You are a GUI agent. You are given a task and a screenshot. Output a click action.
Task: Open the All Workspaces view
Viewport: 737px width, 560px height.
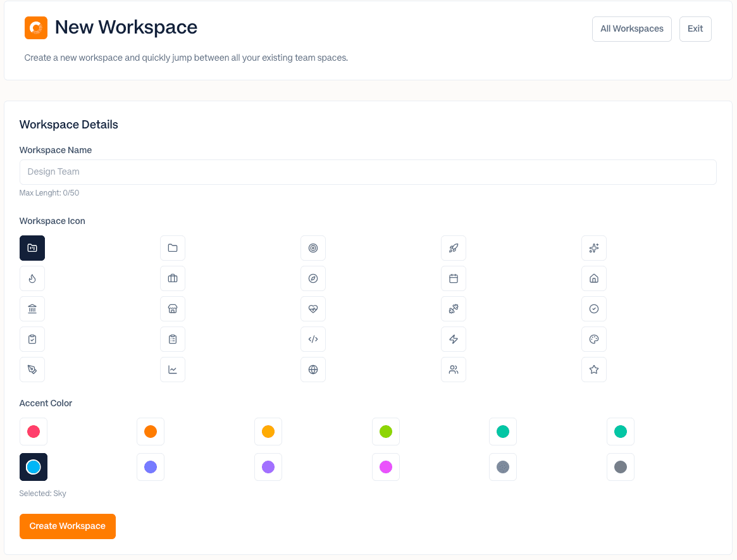(x=631, y=28)
